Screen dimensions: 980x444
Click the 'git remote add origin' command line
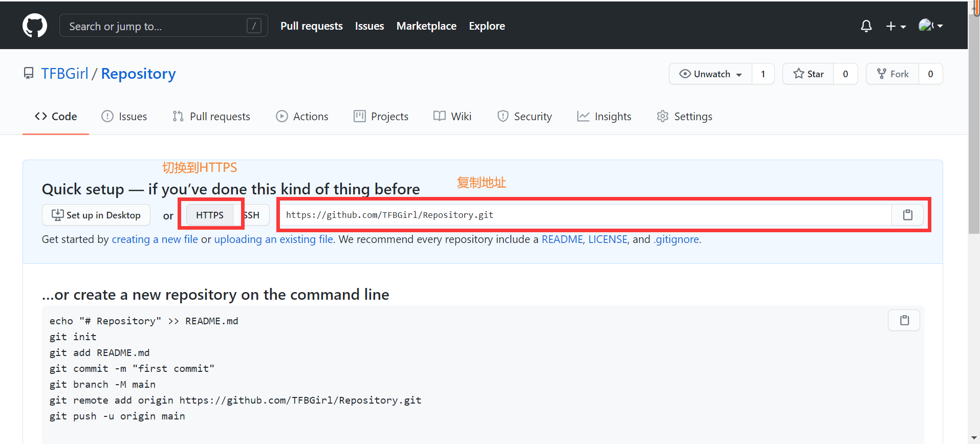(x=235, y=400)
